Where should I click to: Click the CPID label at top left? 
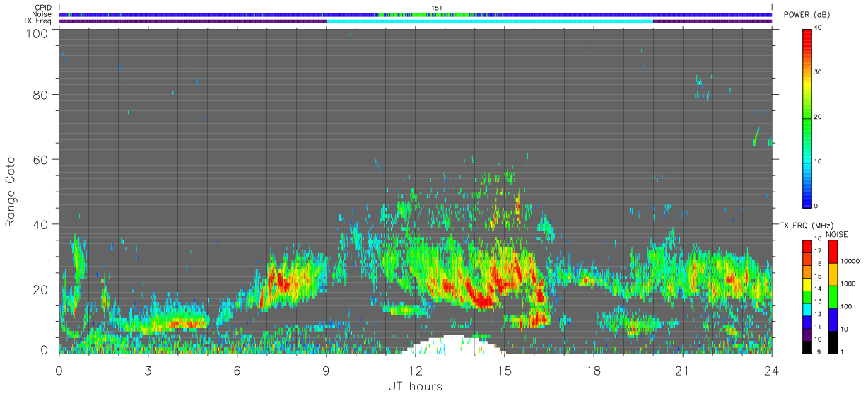pyautogui.click(x=44, y=8)
